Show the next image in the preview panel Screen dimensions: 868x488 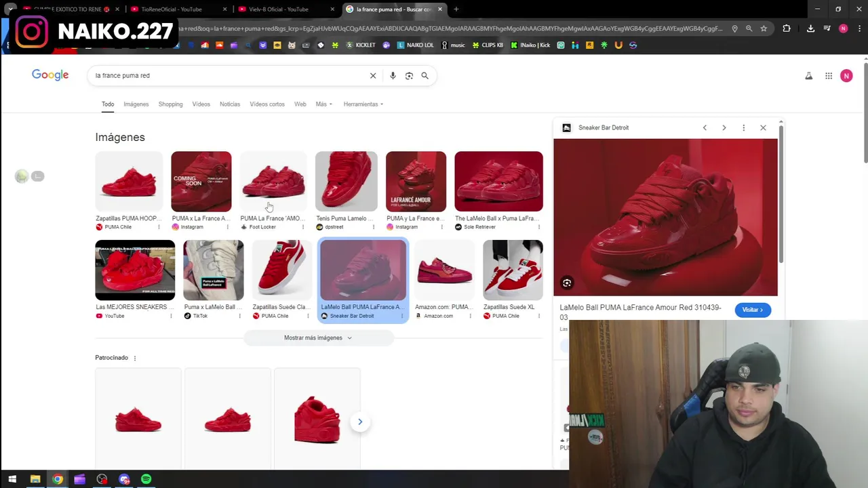(724, 127)
